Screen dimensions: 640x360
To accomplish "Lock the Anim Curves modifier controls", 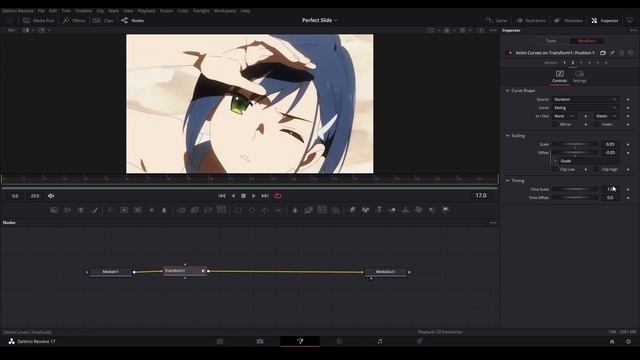I will [622, 53].
